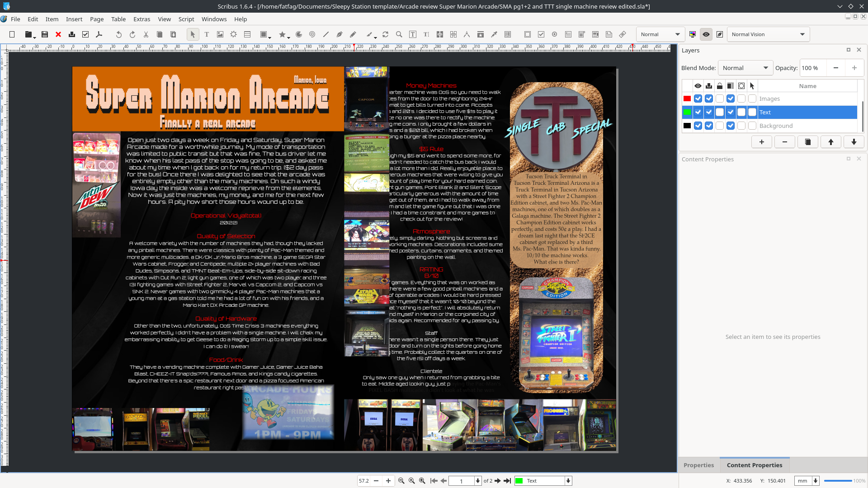Select the Spiral tool
The image size is (868, 488).
(312, 34)
